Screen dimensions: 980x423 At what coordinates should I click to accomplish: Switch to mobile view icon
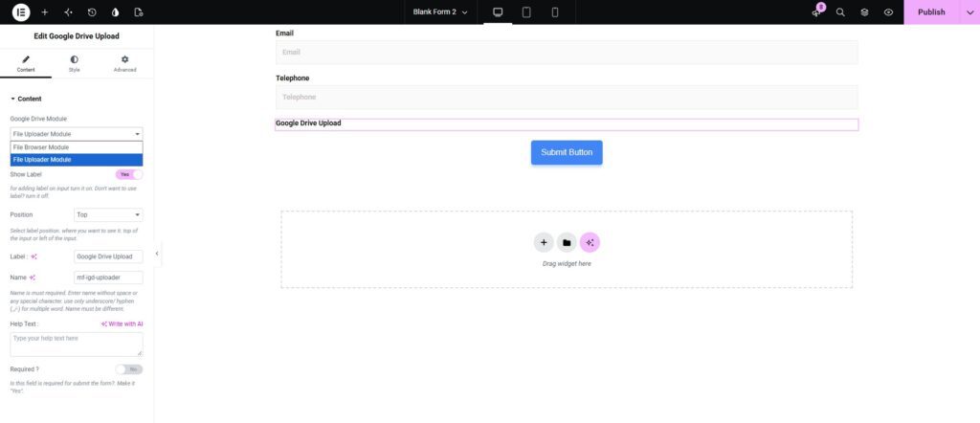click(554, 11)
